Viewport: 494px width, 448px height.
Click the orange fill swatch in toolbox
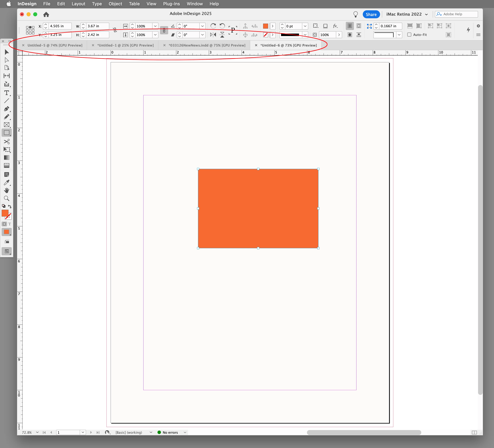[x=5, y=213]
